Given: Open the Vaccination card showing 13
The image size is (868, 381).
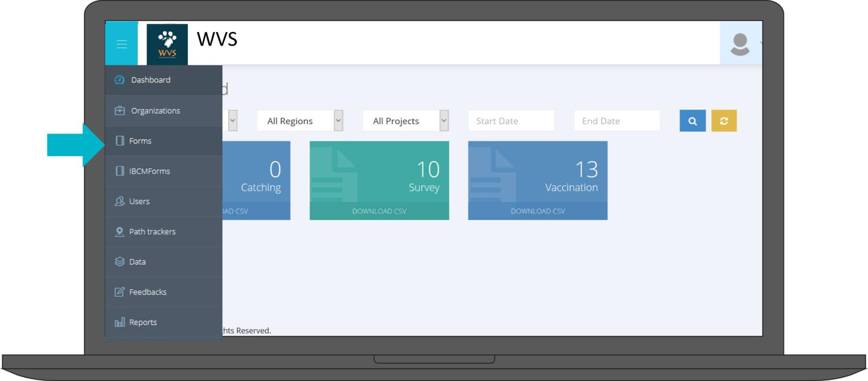Looking at the screenshot, I should pyautogui.click(x=538, y=180).
